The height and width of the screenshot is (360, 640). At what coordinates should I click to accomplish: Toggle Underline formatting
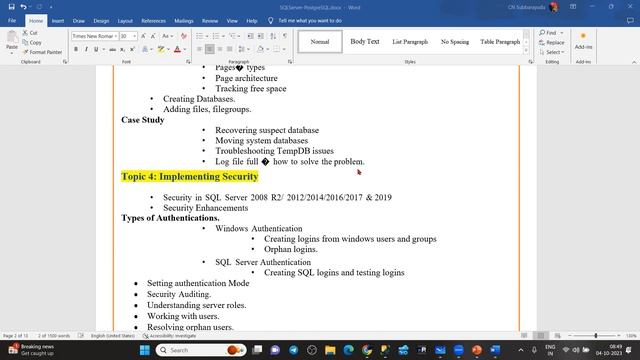96,49
